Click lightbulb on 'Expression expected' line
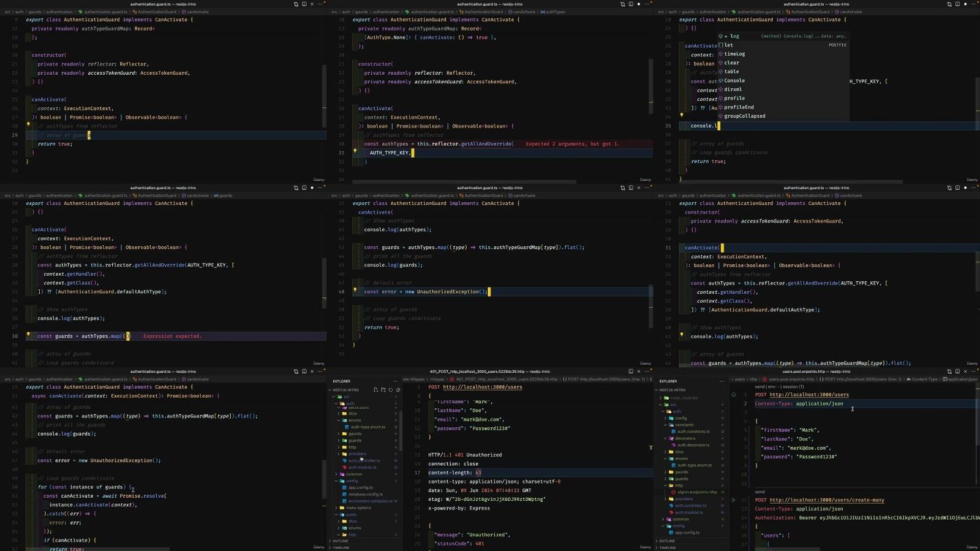Screen dimensions: 980x551 click(28, 335)
